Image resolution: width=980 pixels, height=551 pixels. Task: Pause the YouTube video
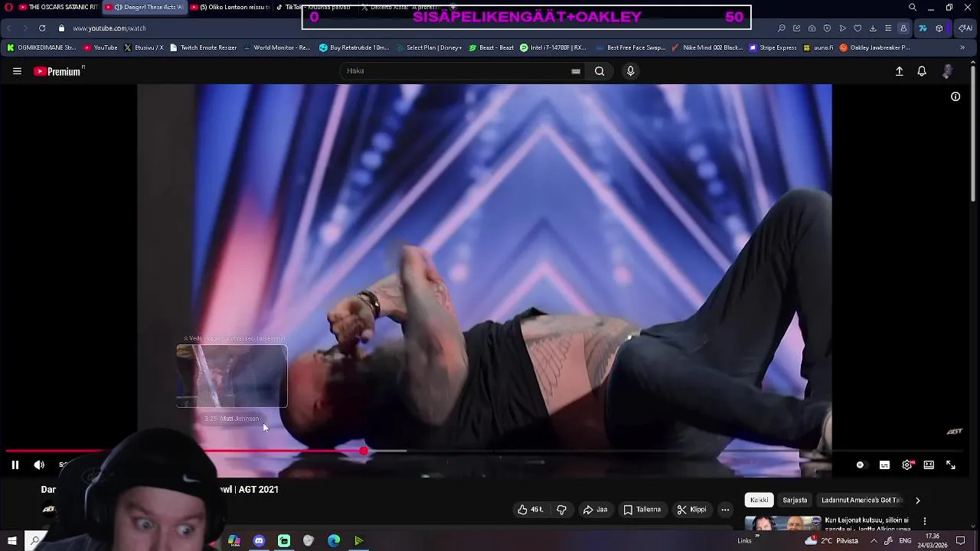pyautogui.click(x=15, y=465)
